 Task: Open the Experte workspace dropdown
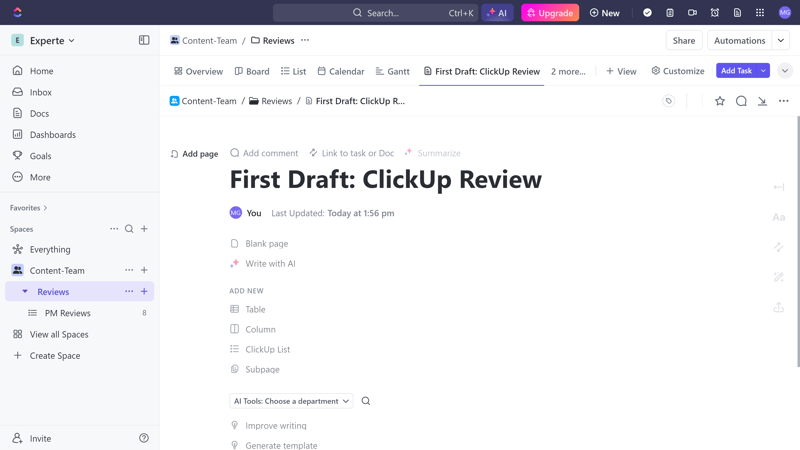(52, 40)
